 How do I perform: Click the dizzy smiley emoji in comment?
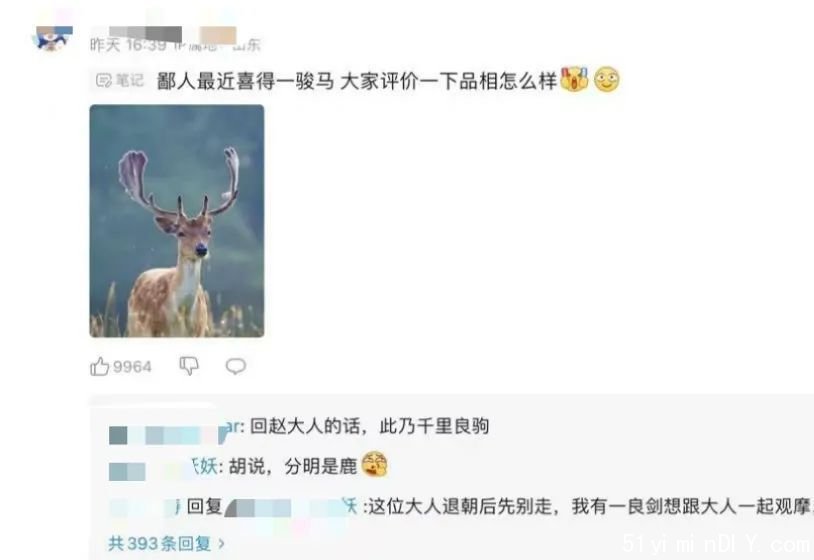point(606,80)
